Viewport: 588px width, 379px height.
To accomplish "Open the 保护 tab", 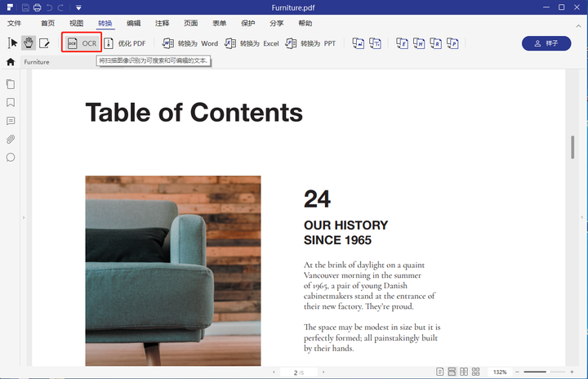I will click(248, 23).
